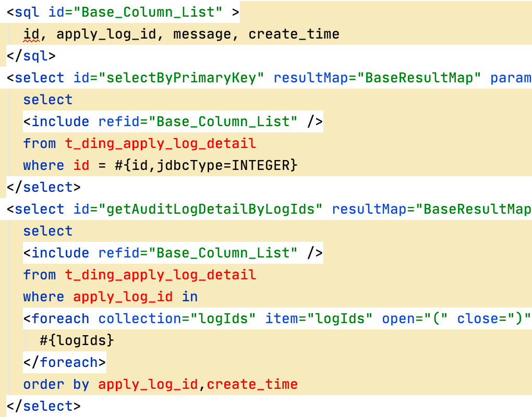
Task: Click the closing foreach tag
Action: pos(65,362)
